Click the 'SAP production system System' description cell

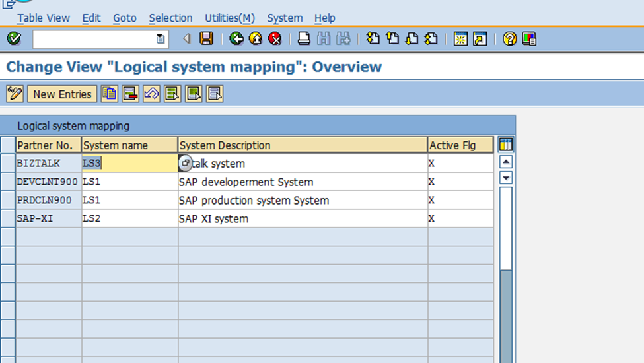[303, 200]
